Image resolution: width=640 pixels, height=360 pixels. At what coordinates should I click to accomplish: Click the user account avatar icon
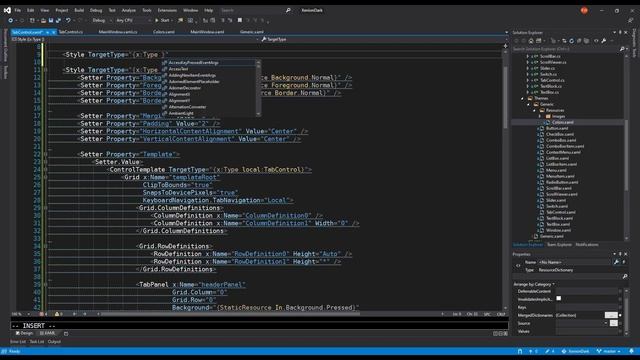(x=584, y=11)
